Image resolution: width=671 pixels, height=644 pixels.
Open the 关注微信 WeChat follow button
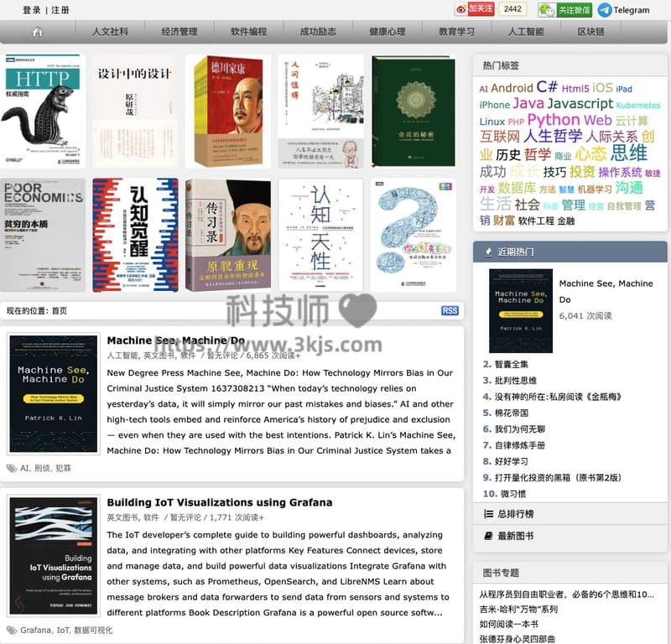coord(564,10)
